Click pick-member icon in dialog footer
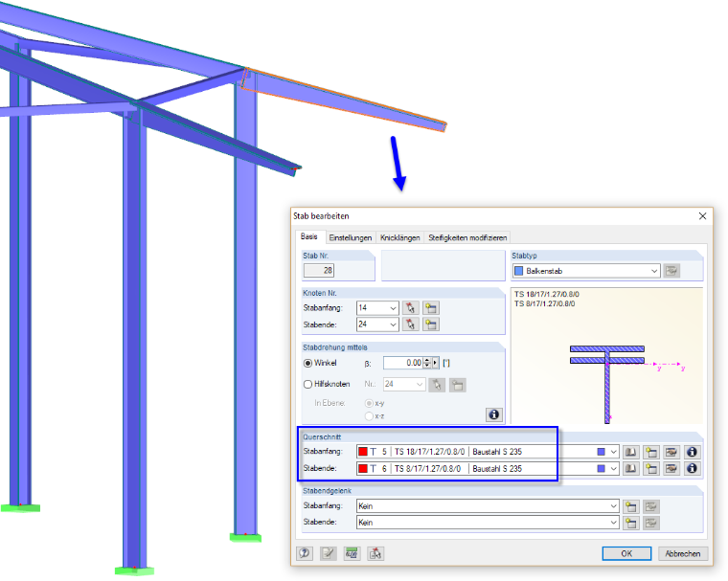Viewport: 728px width, 581px height. coord(375,553)
